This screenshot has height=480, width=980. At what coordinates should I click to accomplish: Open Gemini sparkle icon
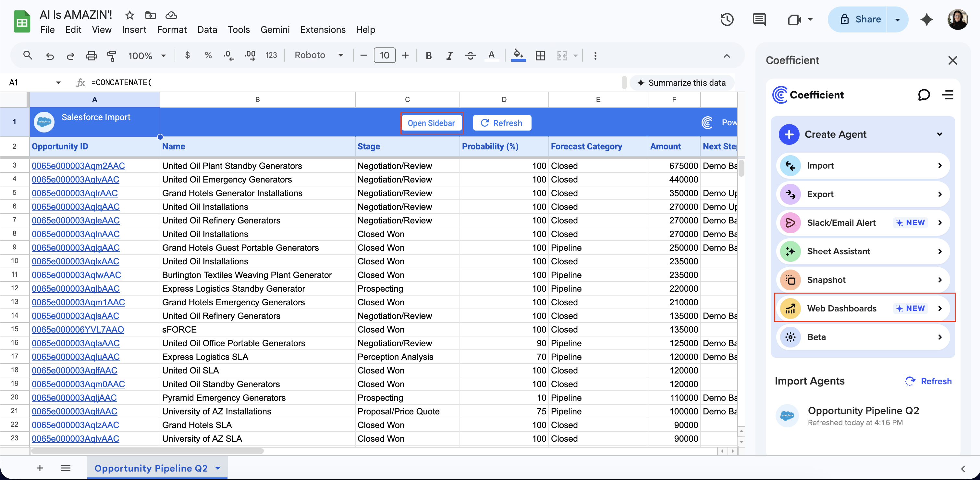pos(926,19)
